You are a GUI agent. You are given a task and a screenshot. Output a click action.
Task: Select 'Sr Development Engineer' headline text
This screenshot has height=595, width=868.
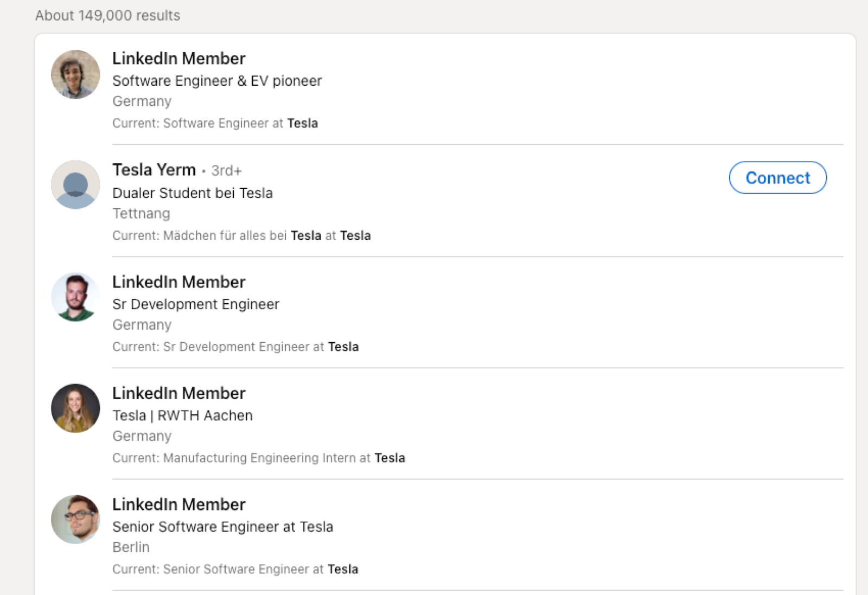pyautogui.click(x=196, y=304)
